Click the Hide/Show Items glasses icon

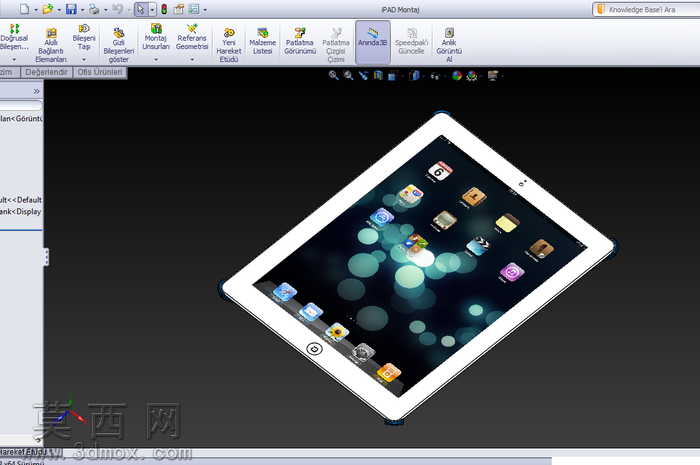tap(435, 76)
